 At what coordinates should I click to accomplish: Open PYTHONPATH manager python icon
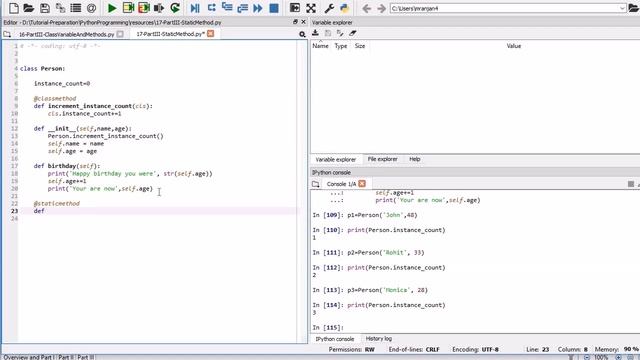344,8
